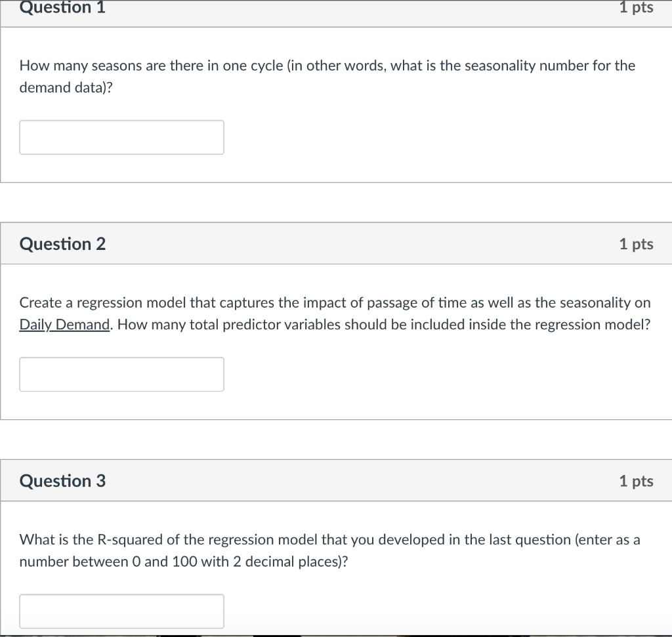Click the Question 2 heading
Viewport: 672px width, 637px height.
click(x=62, y=244)
